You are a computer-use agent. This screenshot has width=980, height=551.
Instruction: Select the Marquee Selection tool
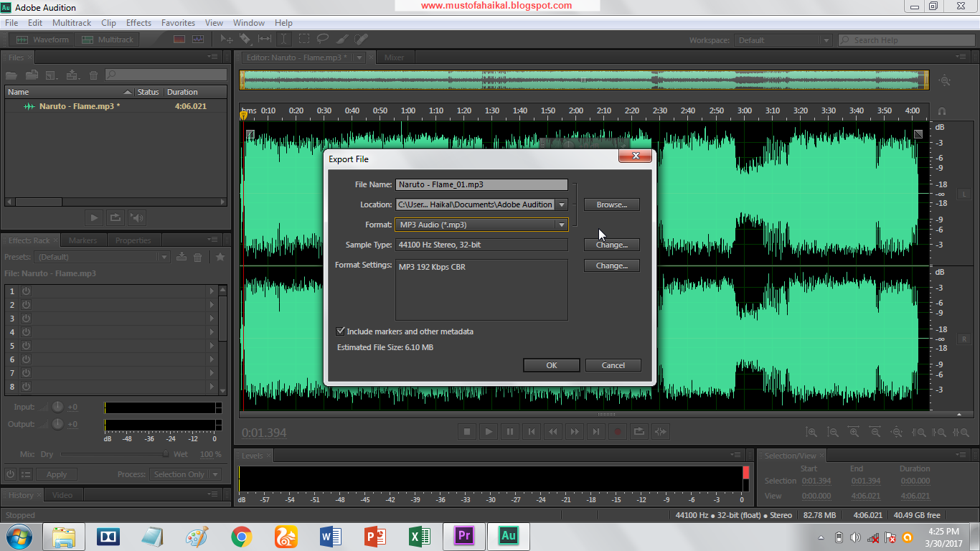(304, 38)
